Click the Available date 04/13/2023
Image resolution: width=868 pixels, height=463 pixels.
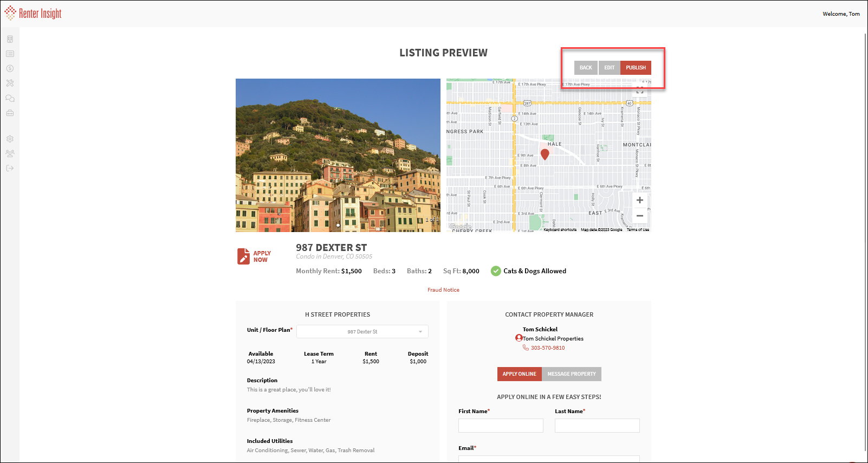(261, 362)
